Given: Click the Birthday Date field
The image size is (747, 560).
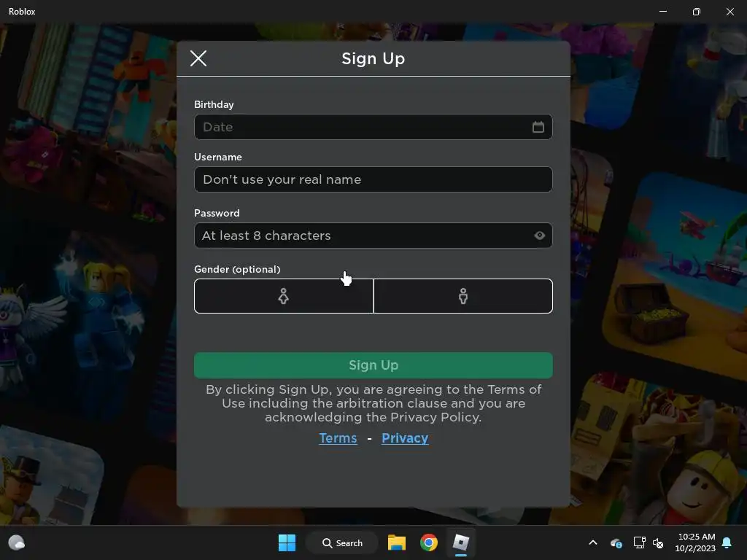Looking at the screenshot, I should pyautogui.click(x=373, y=127).
